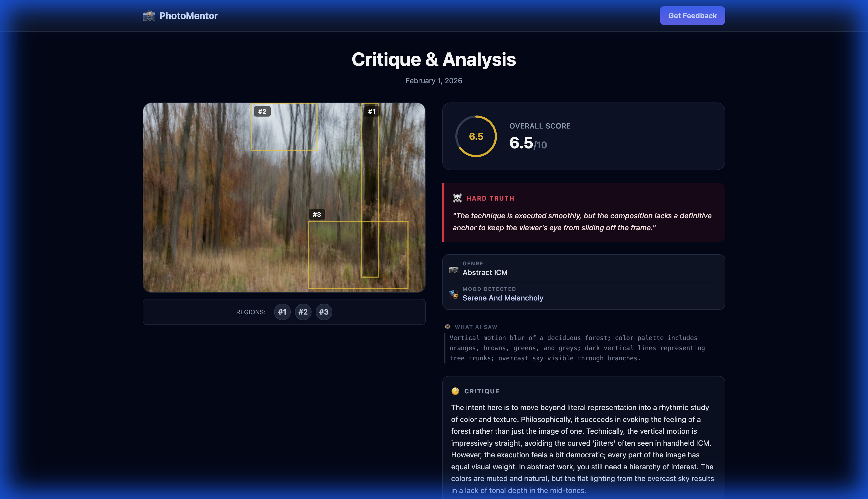The image size is (868, 499).
Task: Click the theater masks Mood Detected icon
Action: [x=454, y=295]
